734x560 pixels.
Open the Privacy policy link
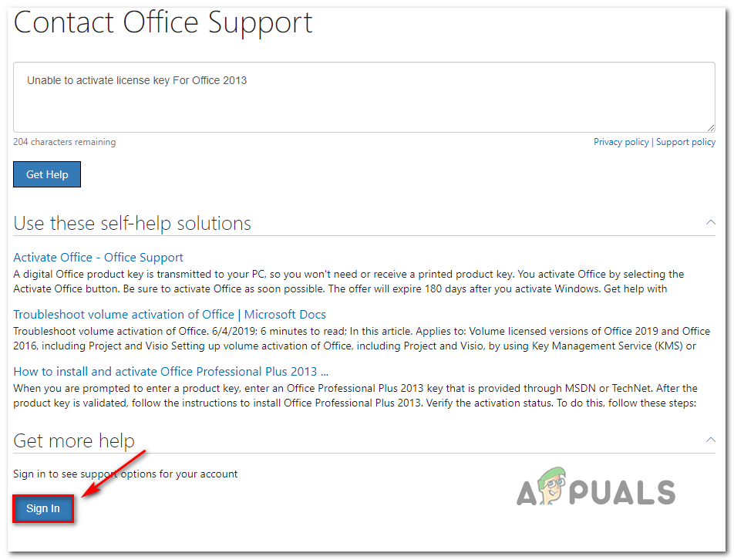tap(621, 142)
